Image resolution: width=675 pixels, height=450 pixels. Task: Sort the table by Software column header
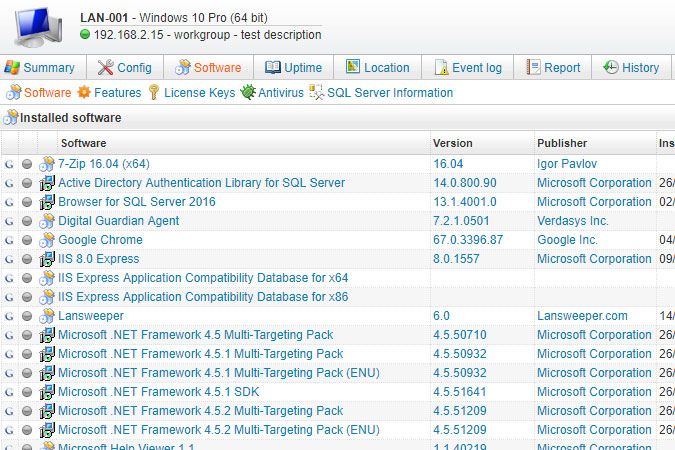pyautogui.click(x=83, y=143)
